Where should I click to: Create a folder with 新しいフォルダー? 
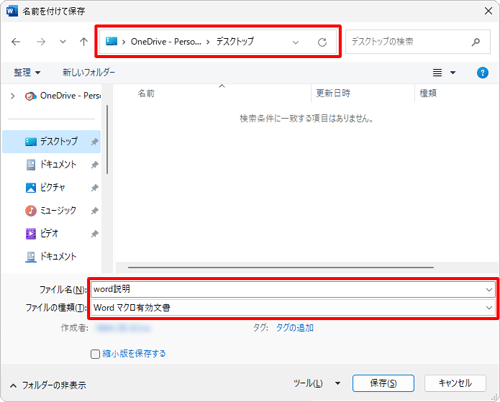(x=89, y=72)
